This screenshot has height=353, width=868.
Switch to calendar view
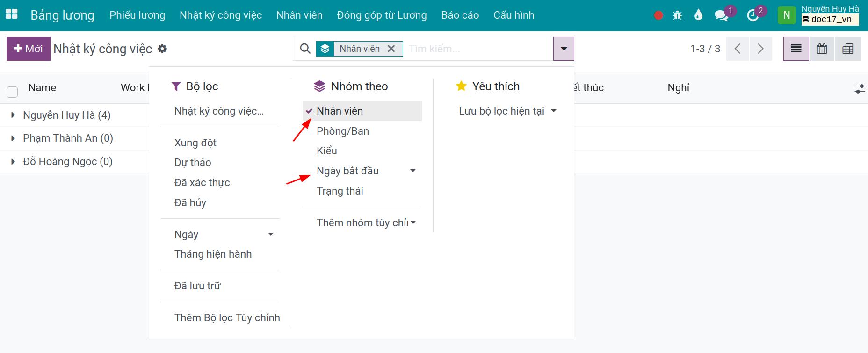click(822, 49)
